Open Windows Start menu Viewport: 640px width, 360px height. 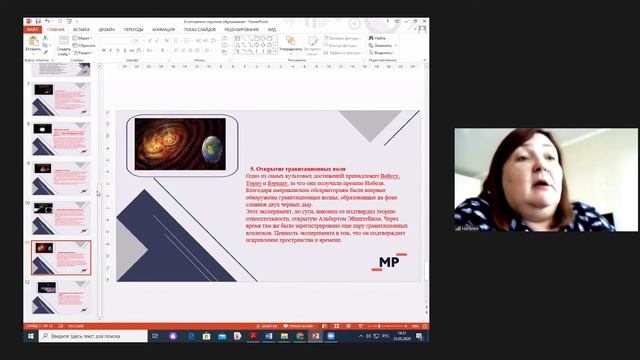[x=31, y=336]
